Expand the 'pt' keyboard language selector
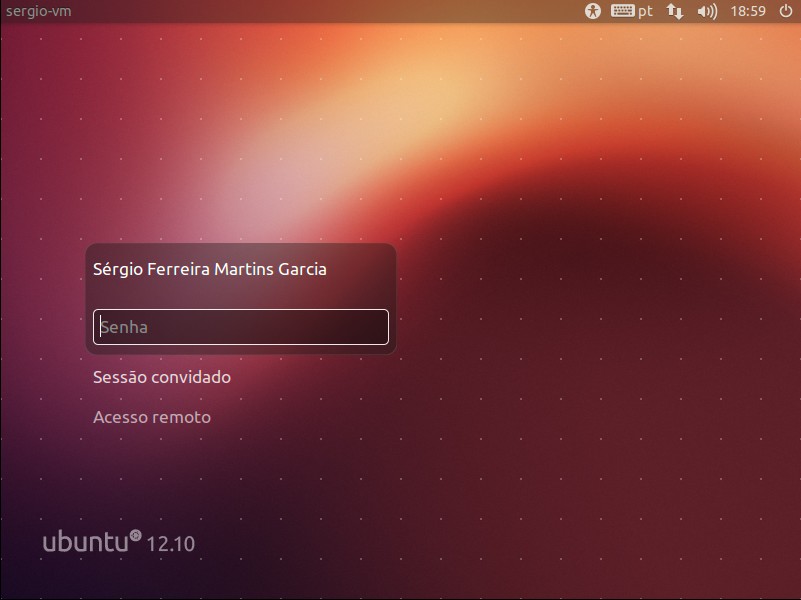 pyautogui.click(x=645, y=11)
